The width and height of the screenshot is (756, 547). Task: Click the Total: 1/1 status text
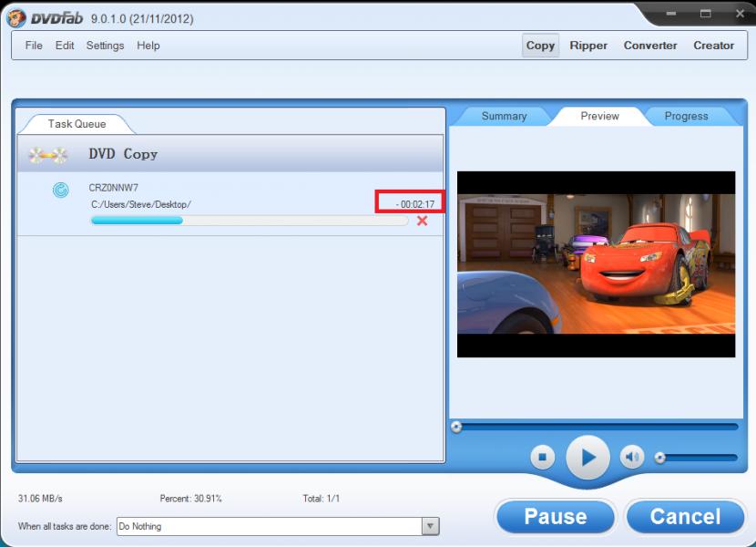click(x=322, y=499)
